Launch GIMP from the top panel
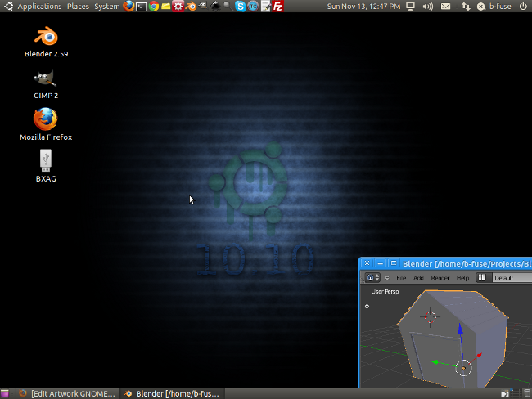Viewport: 532px width, 399px height. (203, 6)
